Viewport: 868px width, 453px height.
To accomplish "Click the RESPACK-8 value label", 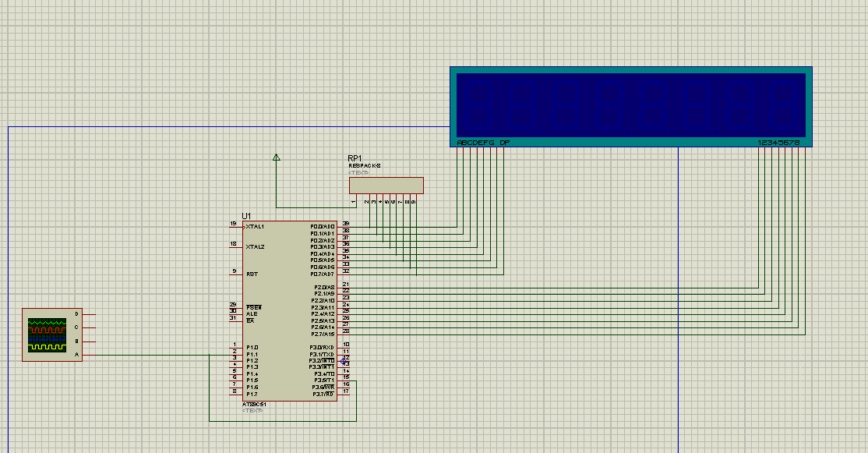I will point(365,165).
